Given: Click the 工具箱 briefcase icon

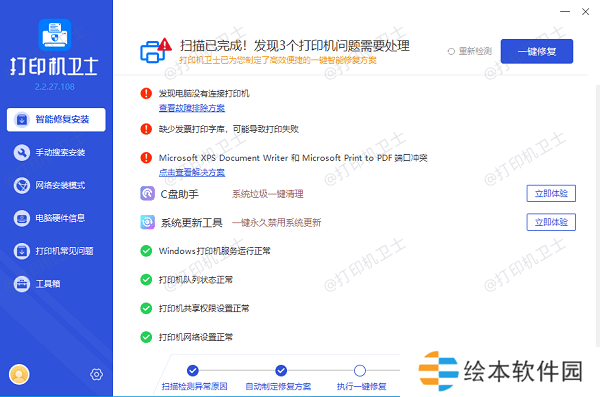Looking at the screenshot, I should (x=22, y=284).
